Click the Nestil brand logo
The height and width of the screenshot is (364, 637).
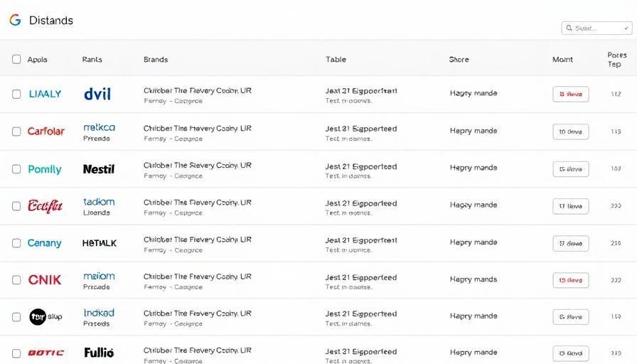point(98,169)
